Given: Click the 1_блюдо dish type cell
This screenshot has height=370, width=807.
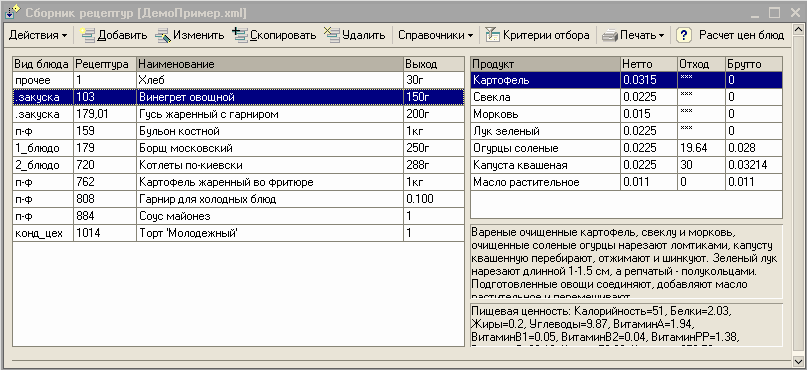Looking at the screenshot, I should coord(43,148).
